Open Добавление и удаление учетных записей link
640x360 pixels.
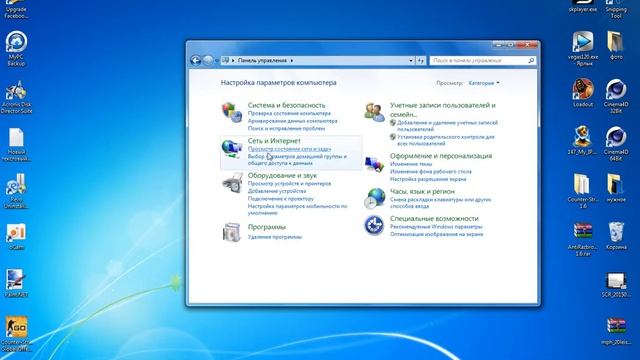pos(447,126)
